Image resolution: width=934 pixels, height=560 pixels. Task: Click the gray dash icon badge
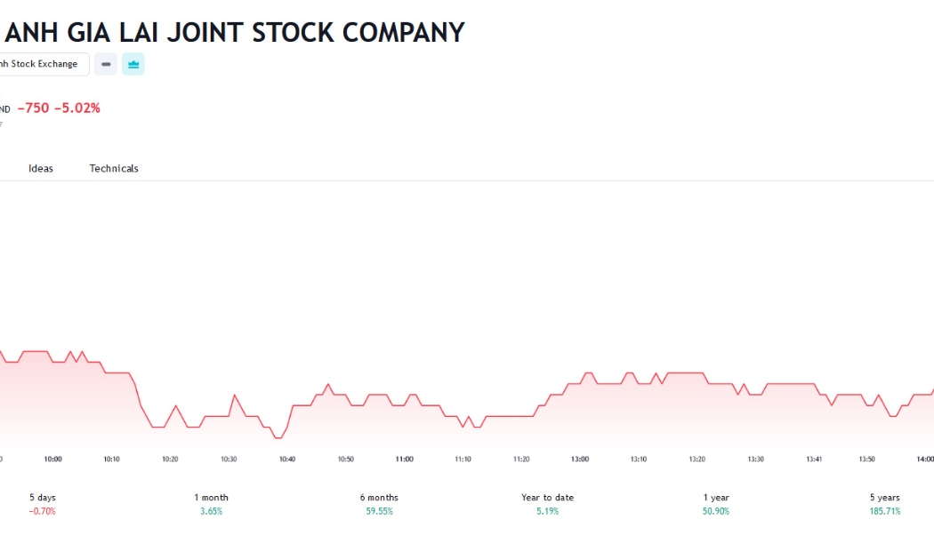point(106,64)
